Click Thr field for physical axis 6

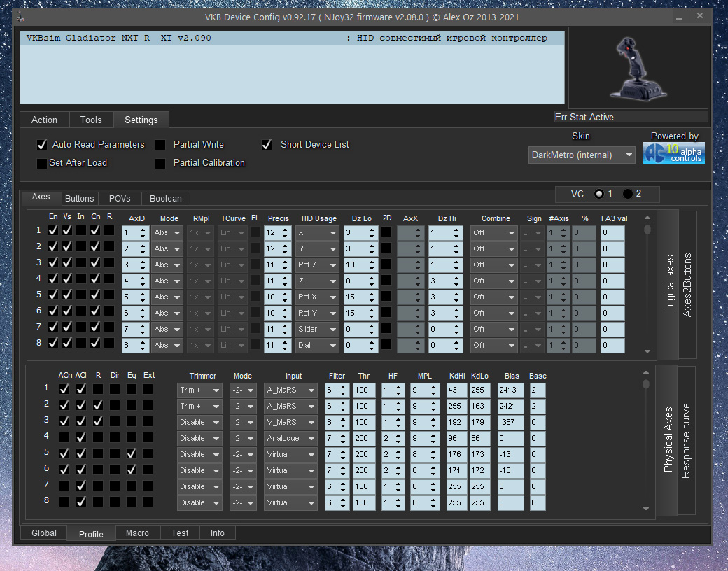pyautogui.click(x=364, y=470)
